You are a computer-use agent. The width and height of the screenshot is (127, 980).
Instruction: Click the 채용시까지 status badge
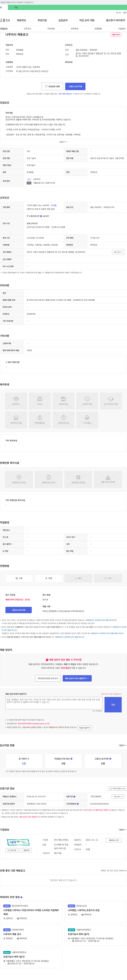point(116,35)
